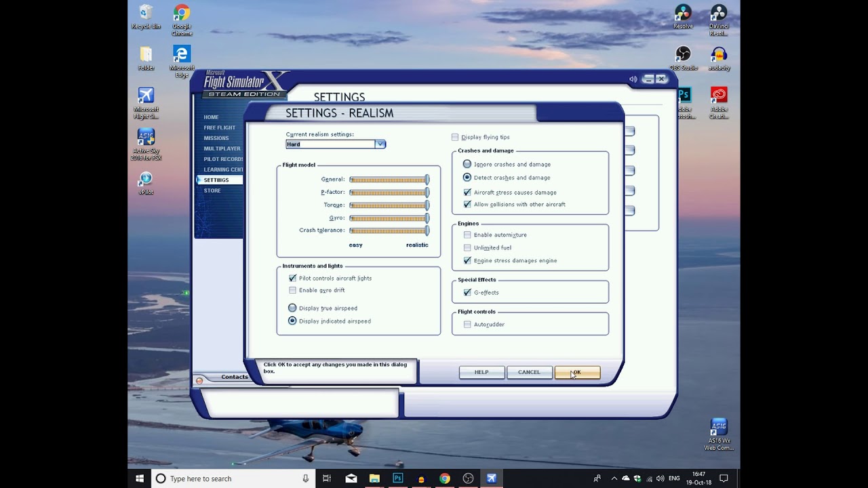The image size is (868, 488).
Task: Toggle the speaker icon in FSX title bar
Action: 633,79
